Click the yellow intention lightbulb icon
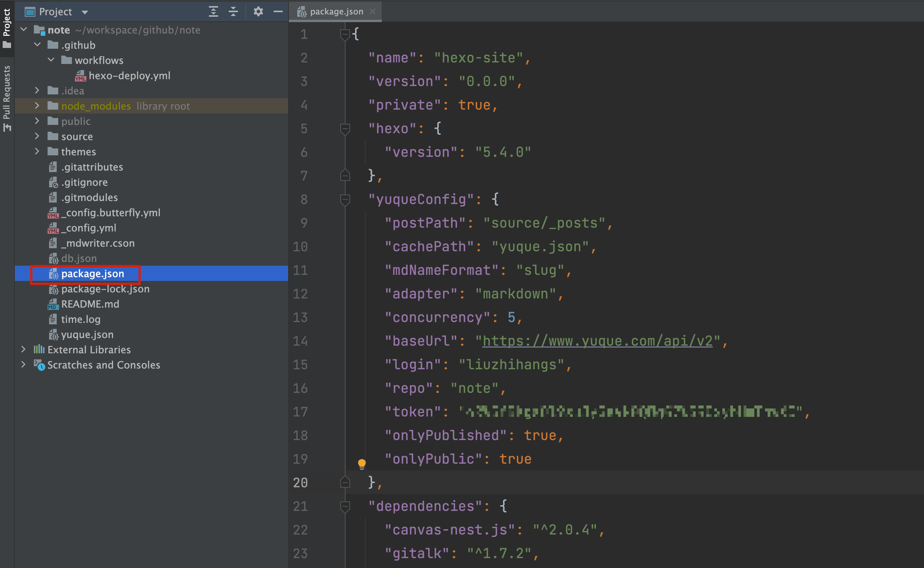Image resolution: width=924 pixels, height=568 pixels. pos(362,463)
